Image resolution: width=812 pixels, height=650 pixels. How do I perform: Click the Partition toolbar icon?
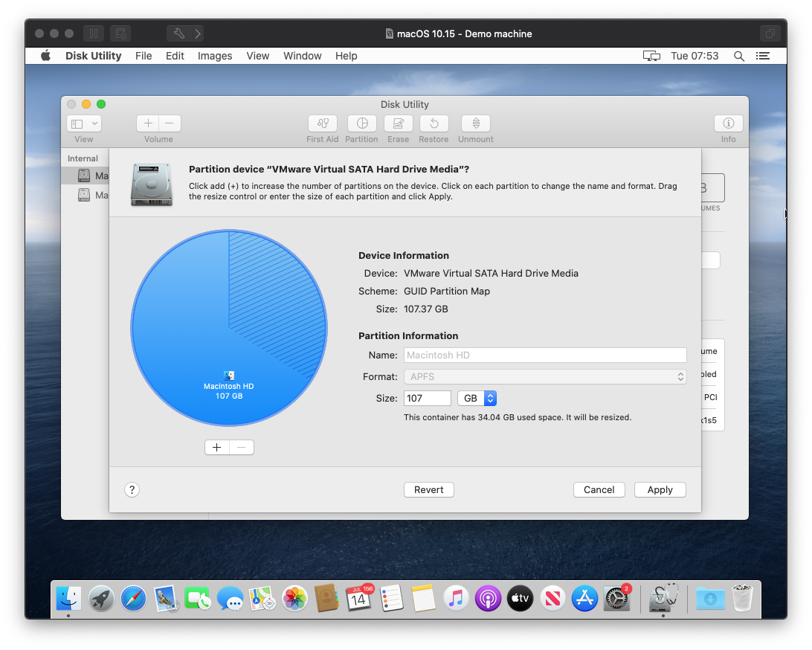coord(362,123)
